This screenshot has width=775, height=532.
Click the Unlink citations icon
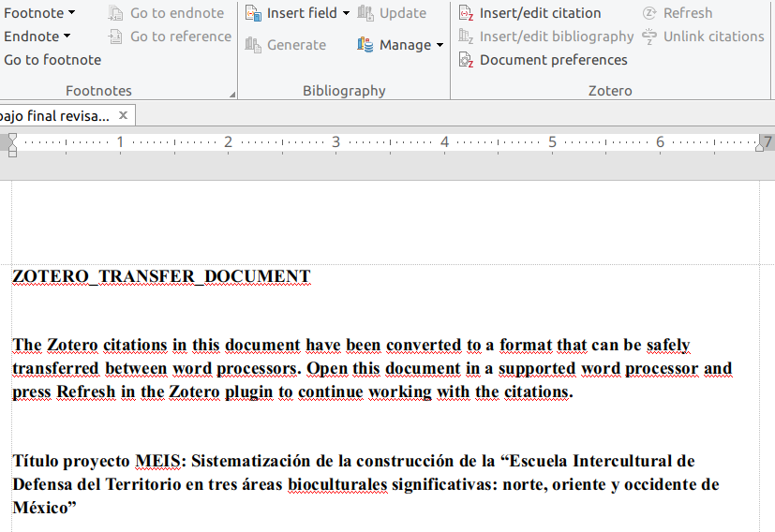pos(649,37)
